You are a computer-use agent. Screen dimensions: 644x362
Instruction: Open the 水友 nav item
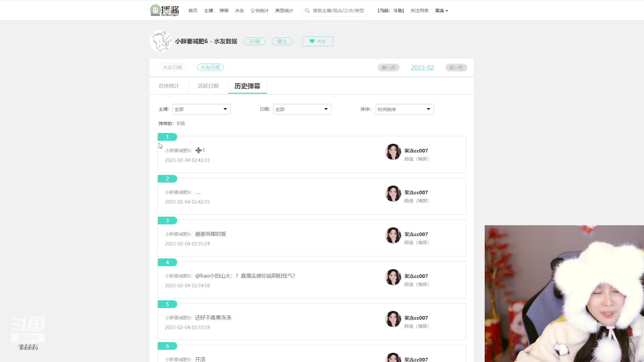(x=239, y=11)
